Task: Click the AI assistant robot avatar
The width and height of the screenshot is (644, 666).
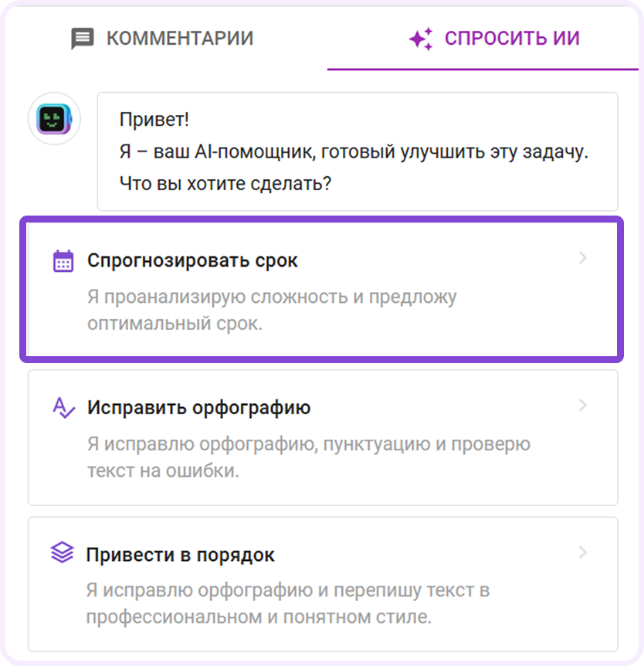Action: [x=54, y=119]
